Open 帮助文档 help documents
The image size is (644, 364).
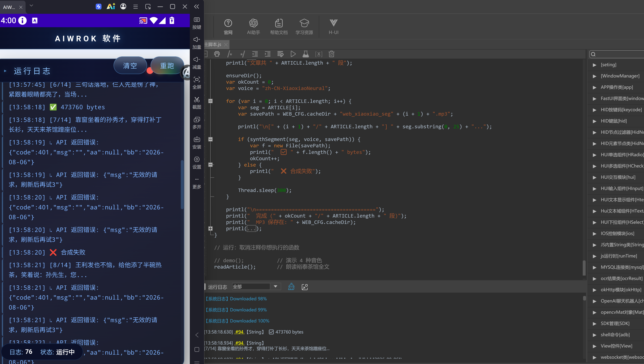pos(279,27)
